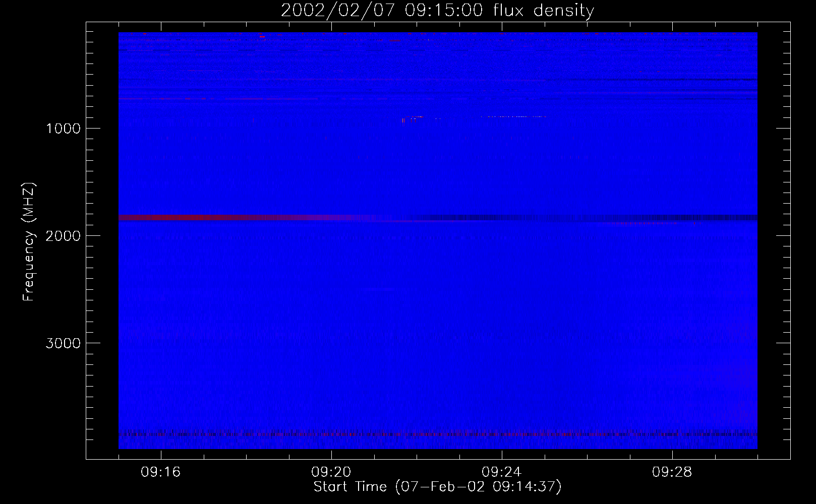Click the 09:28 time tick label
Screen dimensions: 816x504
click(x=672, y=472)
